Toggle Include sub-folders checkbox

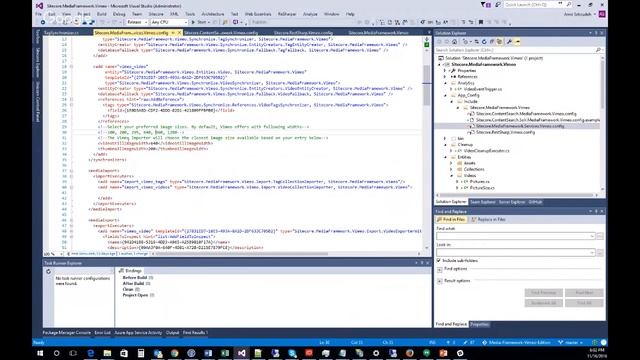coord(439,260)
